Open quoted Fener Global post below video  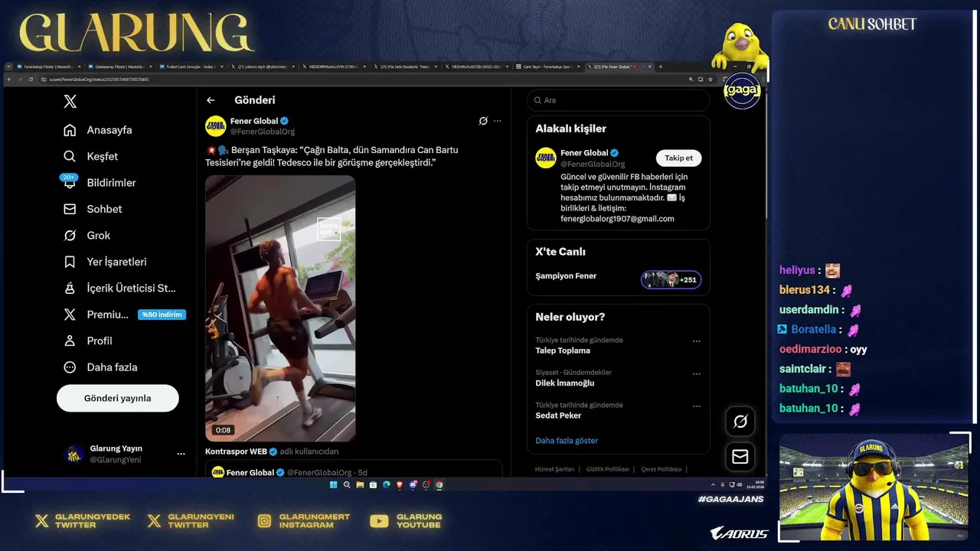(x=354, y=469)
